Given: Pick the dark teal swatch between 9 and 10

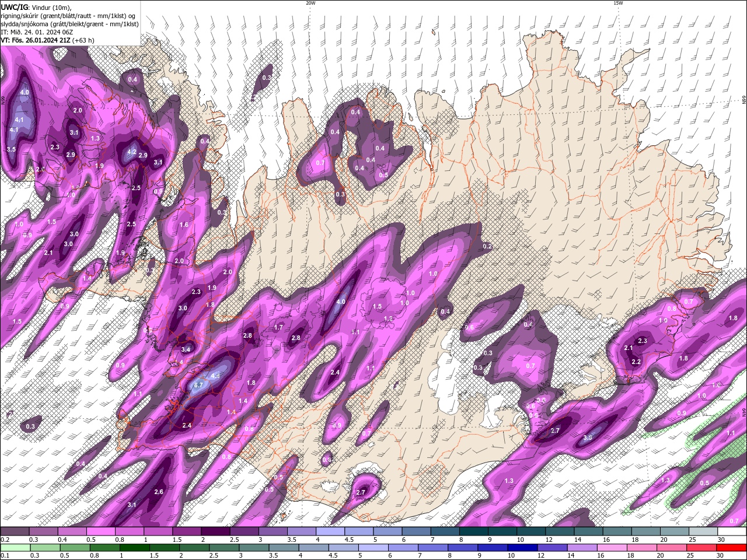Looking at the screenshot, I should pyautogui.click(x=502, y=531).
